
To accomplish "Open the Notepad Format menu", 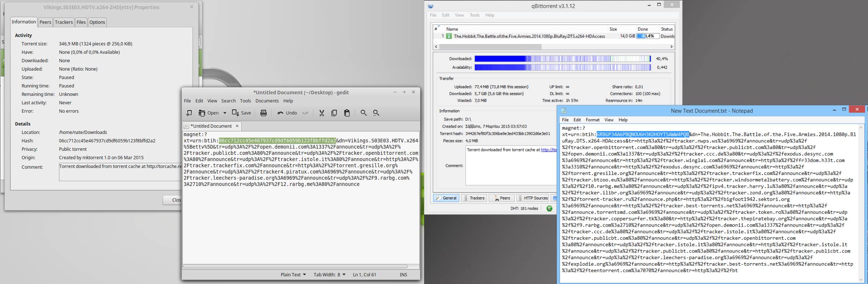I will pyautogui.click(x=592, y=120).
